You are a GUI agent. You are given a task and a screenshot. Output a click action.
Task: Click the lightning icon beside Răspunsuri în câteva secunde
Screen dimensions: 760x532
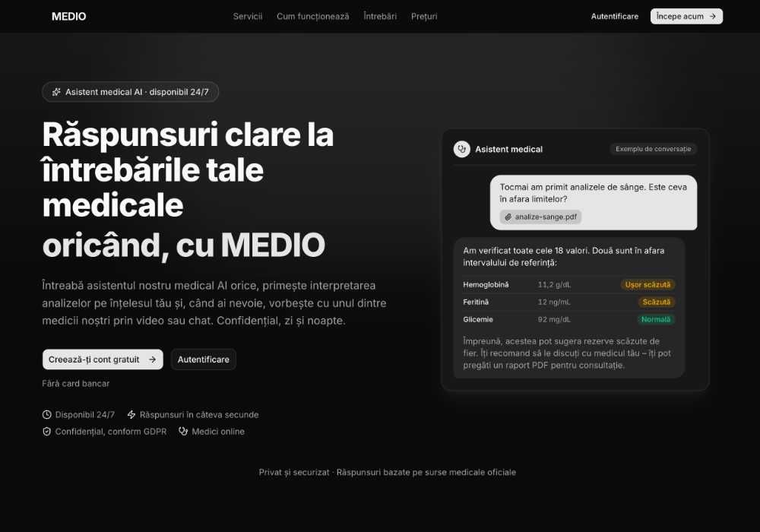(x=131, y=415)
